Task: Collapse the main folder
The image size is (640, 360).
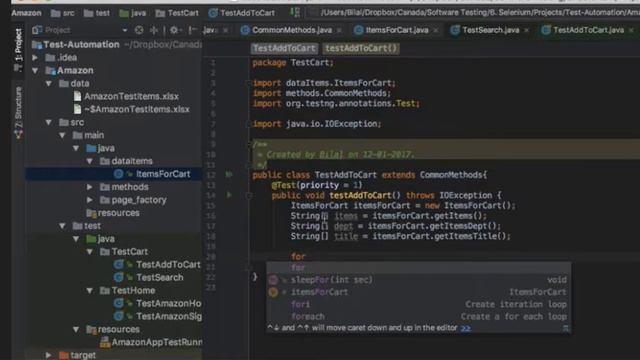Action: [x=62, y=135]
